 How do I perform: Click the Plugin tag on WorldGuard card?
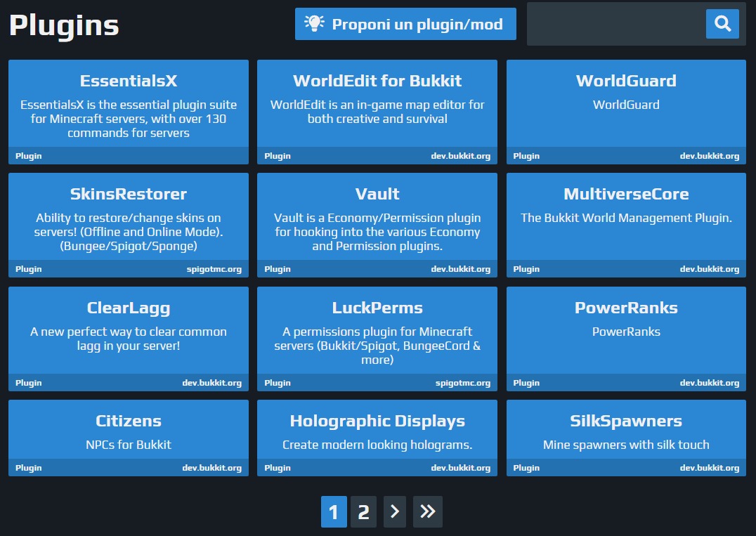(526, 156)
